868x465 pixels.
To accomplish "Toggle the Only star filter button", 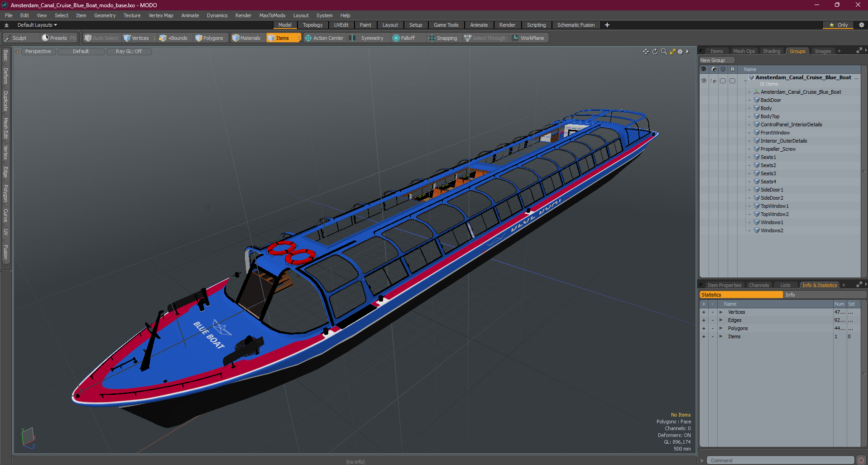I will click(x=838, y=25).
